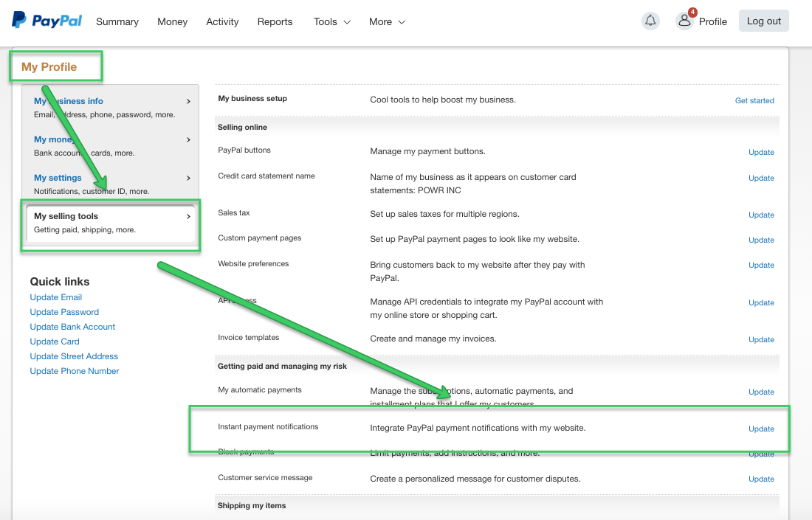Update Sales tax settings
This screenshot has width=812, height=520.
coord(761,215)
